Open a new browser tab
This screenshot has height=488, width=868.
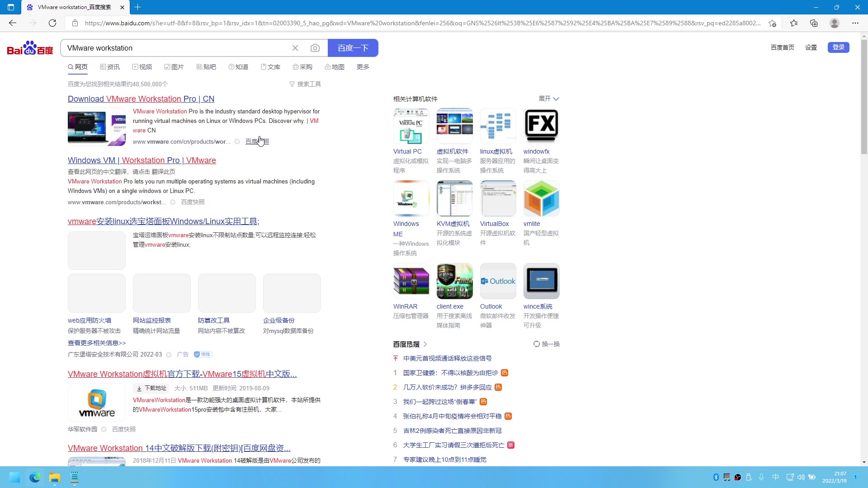(138, 7)
